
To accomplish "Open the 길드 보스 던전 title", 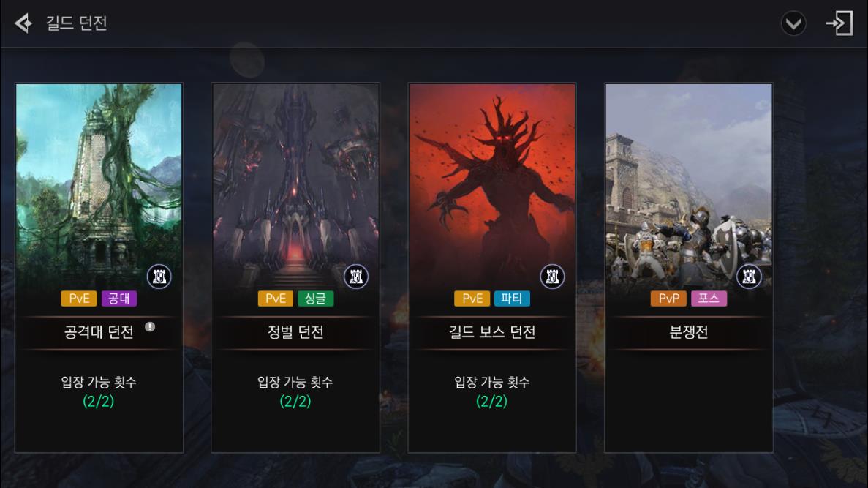I will coord(492,332).
